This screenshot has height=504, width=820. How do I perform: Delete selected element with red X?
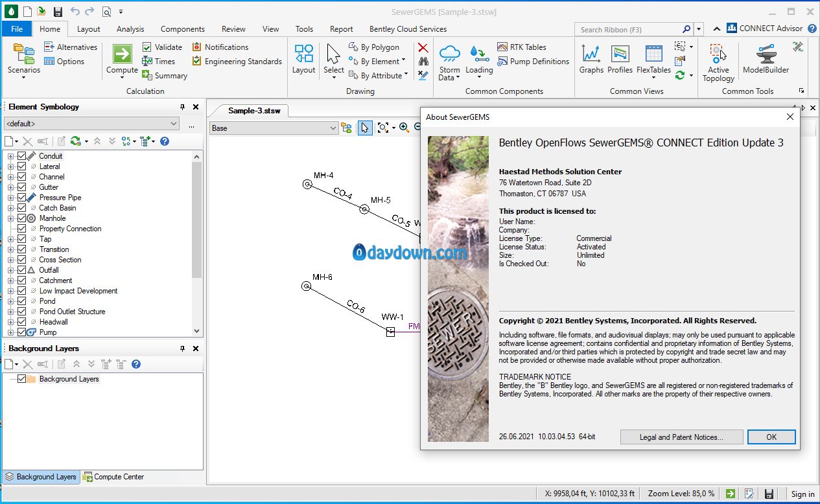[423, 47]
